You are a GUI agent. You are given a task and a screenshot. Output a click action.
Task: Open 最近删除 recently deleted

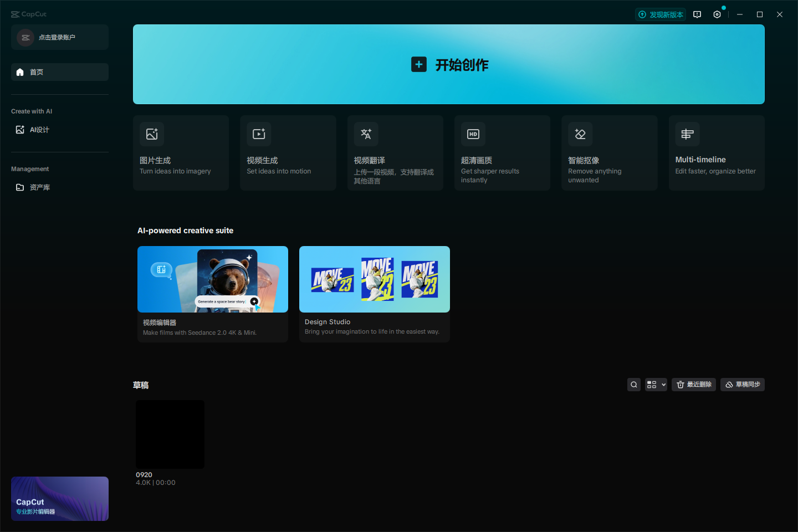[694, 385]
